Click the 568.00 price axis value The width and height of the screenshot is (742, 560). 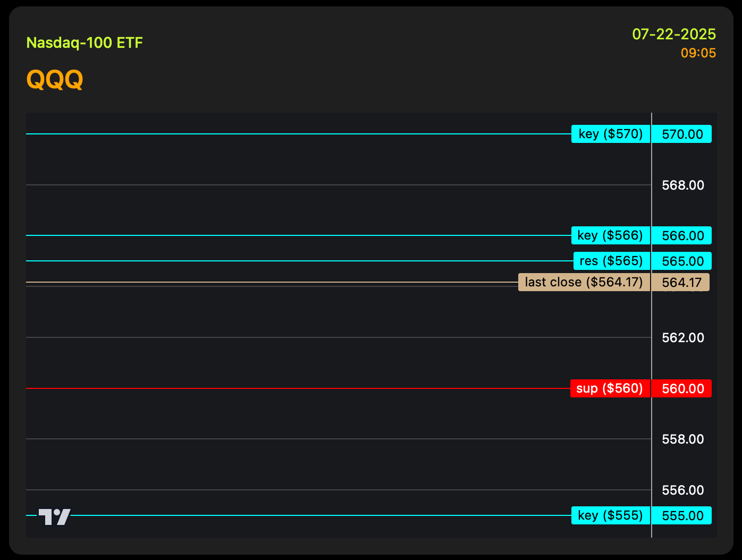682,185
